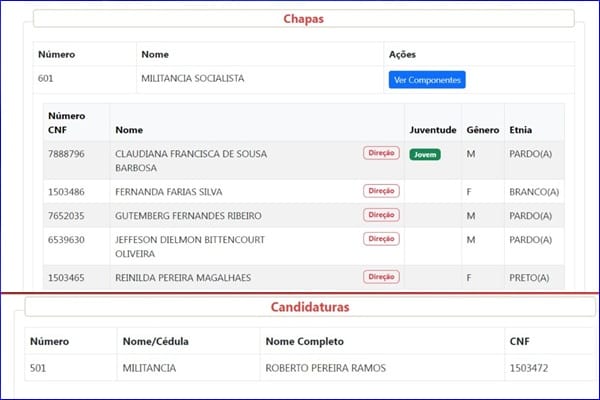Click Direção badge for Reinilda Pereira Magalhaes
600x400 pixels.
pyautogui.click(x=382, y=276)
